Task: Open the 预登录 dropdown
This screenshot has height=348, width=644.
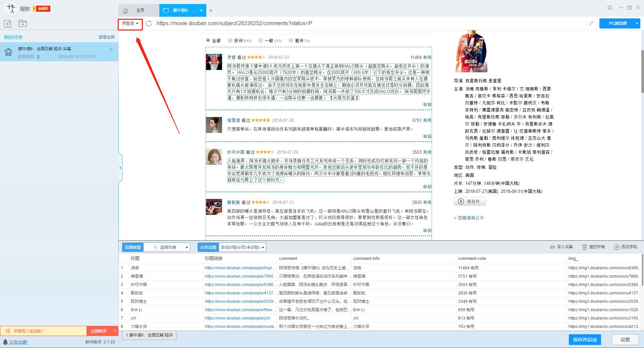Action: pos(130,23)
